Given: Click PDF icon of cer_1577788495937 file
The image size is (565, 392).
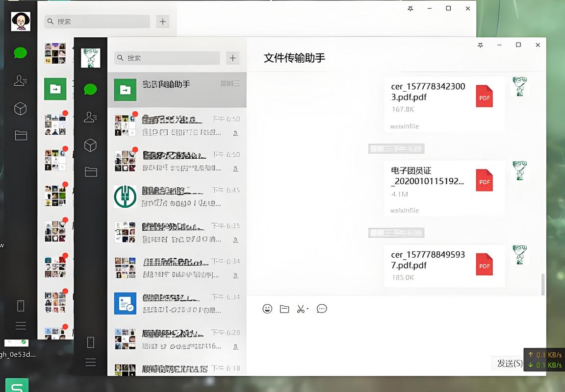Looking at the screenshot, I should [484, 265].
